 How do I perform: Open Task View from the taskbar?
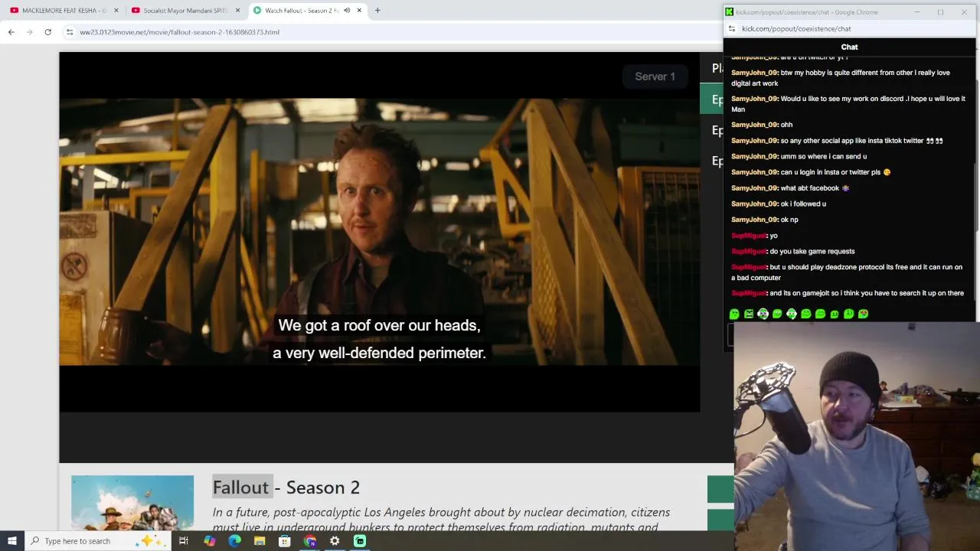point(184,541)
